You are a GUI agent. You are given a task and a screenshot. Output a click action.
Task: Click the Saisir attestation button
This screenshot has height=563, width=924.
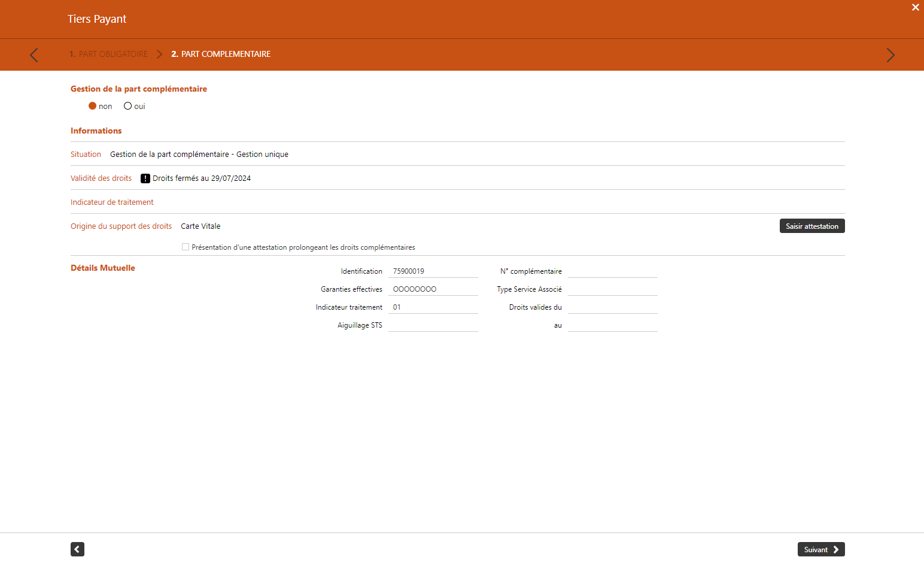click(811, 226)
